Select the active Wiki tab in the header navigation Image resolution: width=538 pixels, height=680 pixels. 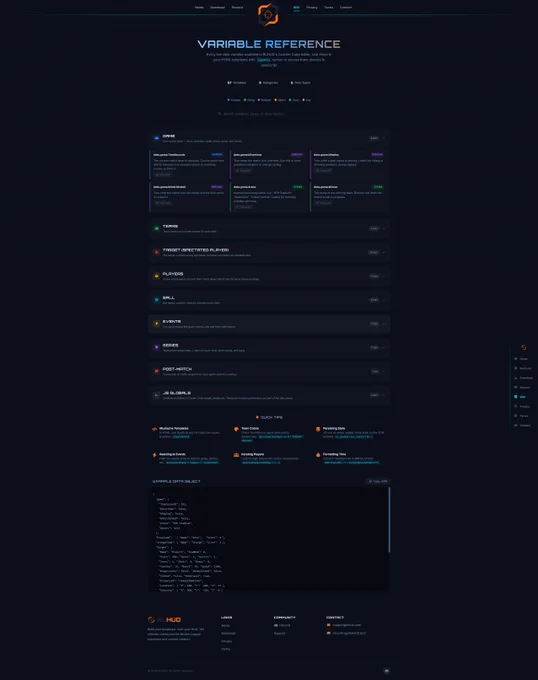point(297,7)
